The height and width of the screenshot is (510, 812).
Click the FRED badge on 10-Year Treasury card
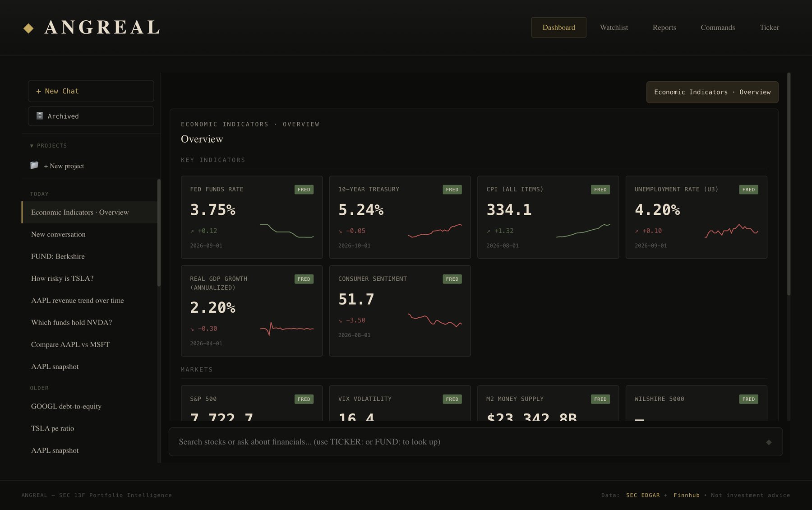point(452,190)
